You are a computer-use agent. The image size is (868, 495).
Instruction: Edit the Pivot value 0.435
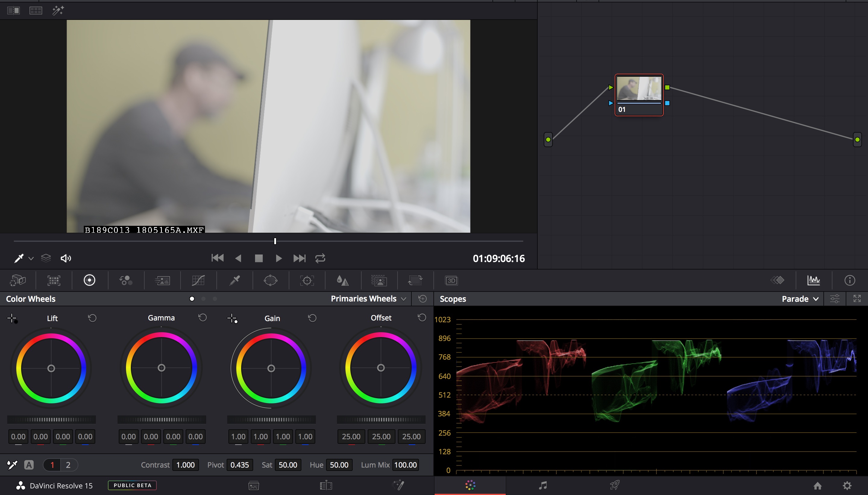coord(240,465)
